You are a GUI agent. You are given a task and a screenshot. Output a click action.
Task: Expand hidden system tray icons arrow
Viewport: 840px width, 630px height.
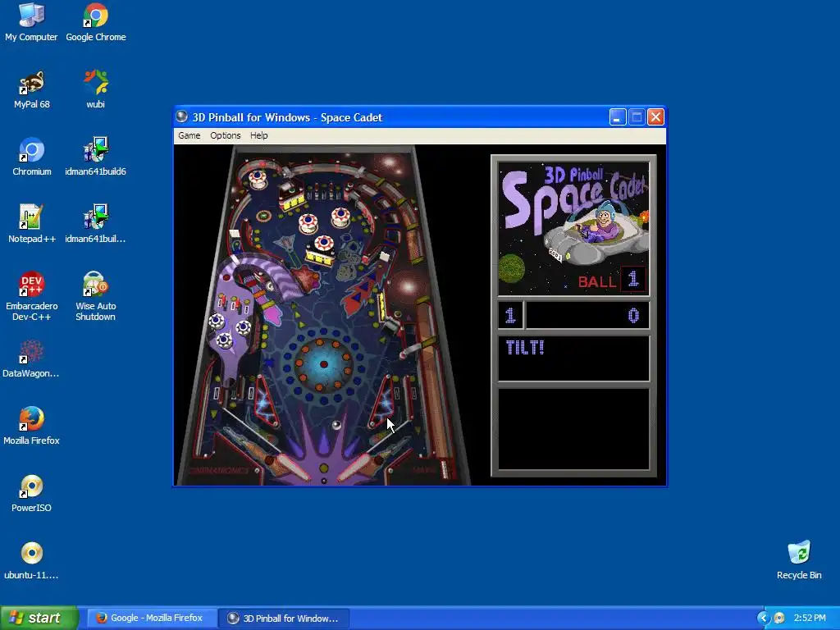coord(763,618)
